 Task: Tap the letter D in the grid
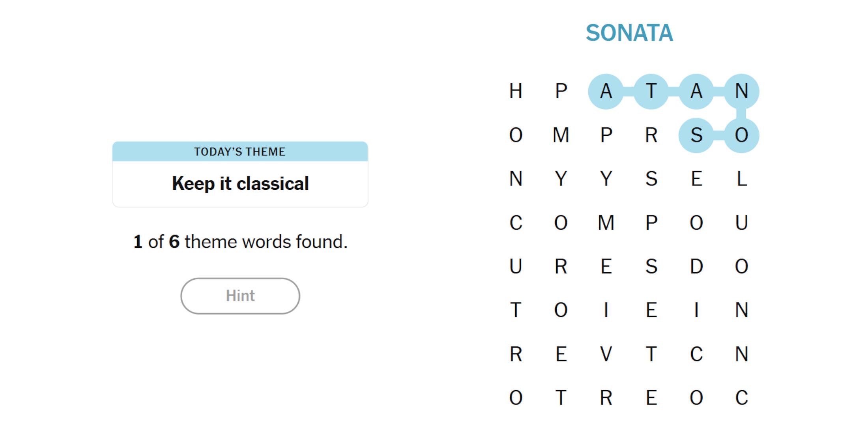click(696, 266)
